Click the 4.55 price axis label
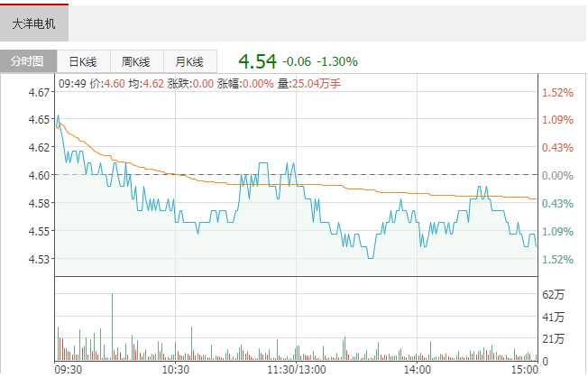Viewport: 588px width, 378px height. [x=39, y=231]
